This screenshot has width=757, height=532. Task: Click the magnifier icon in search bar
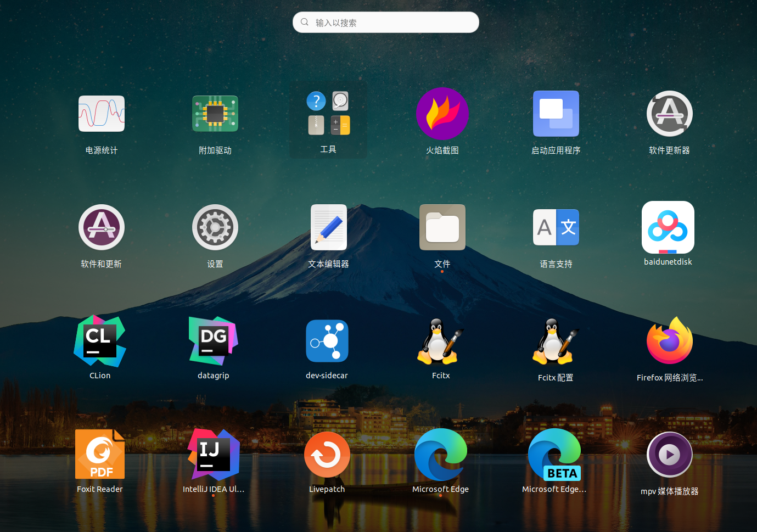305,23
